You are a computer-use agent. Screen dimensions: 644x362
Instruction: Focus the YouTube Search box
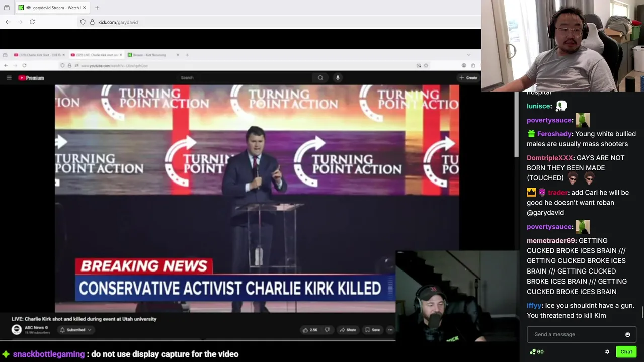pyautogui.click(x=244, y=78)
